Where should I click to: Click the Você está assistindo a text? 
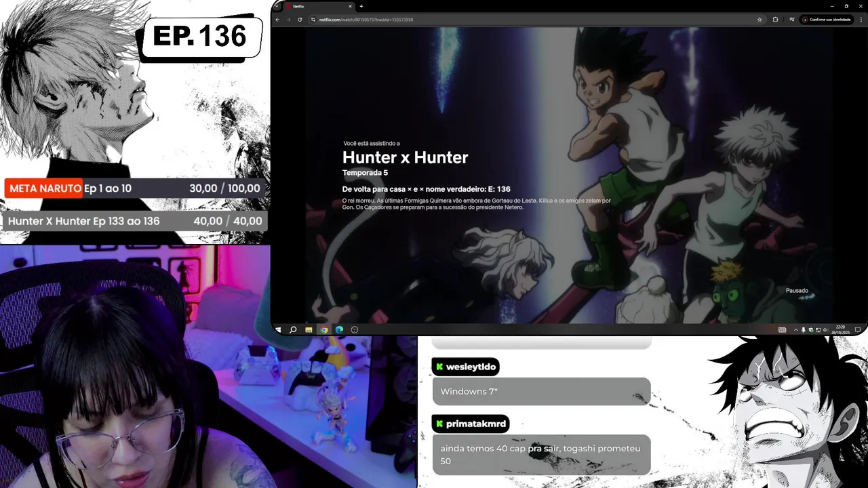(x=371, y=144)
